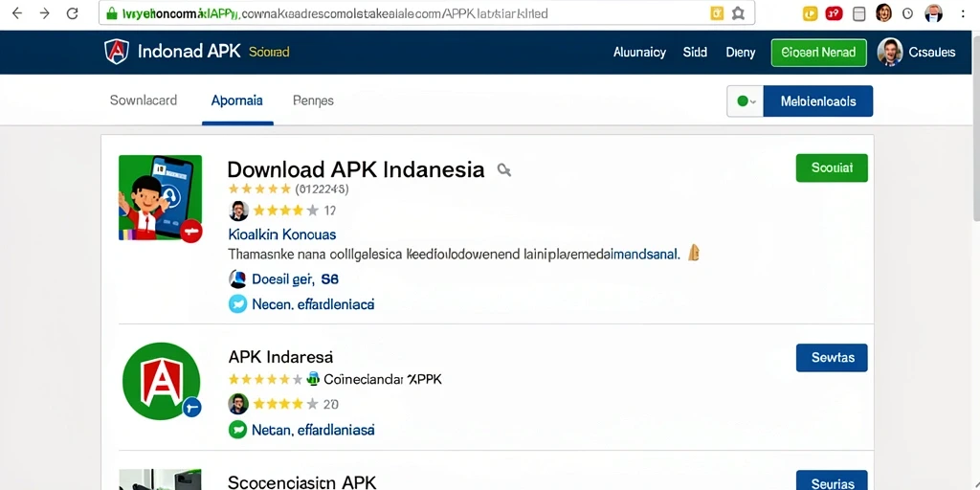
Task: Open the APK Indaresa title
Action: coord(280,357)
